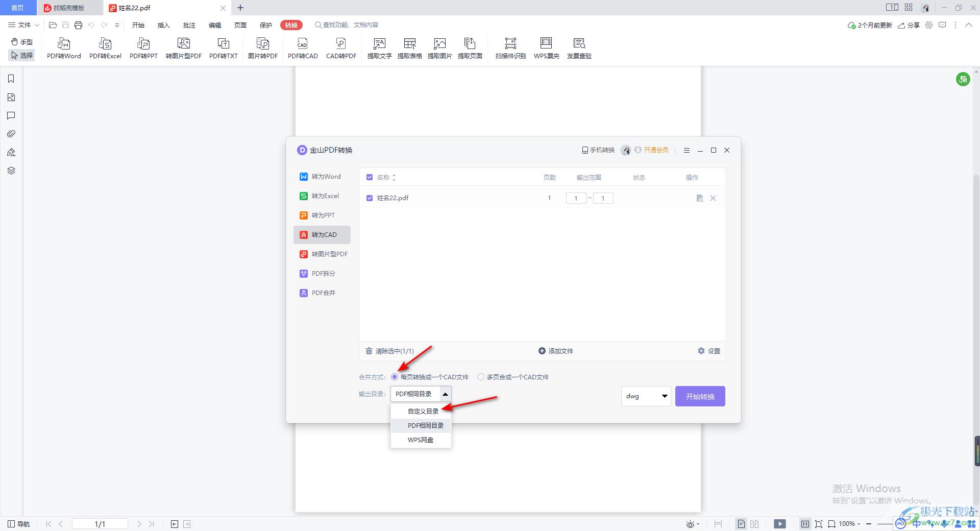Open the PDF转Word tool
Viewport: 980px width, 531px height.
pos(64,49)
